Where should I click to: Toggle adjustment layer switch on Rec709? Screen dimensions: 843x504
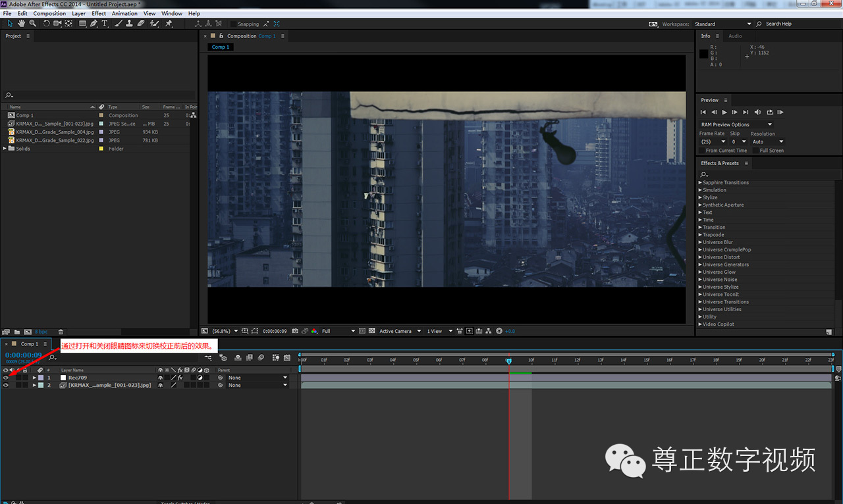click(x=200, y=378)
